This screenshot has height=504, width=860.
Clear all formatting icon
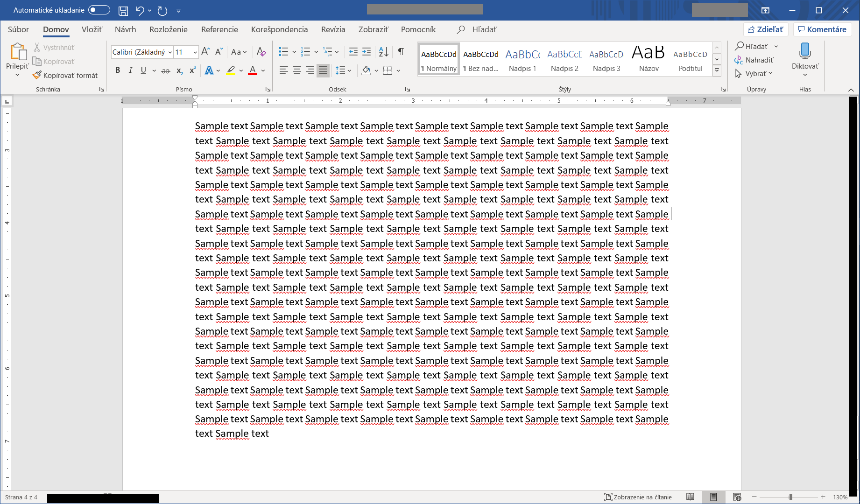click(x=261, y=52)
